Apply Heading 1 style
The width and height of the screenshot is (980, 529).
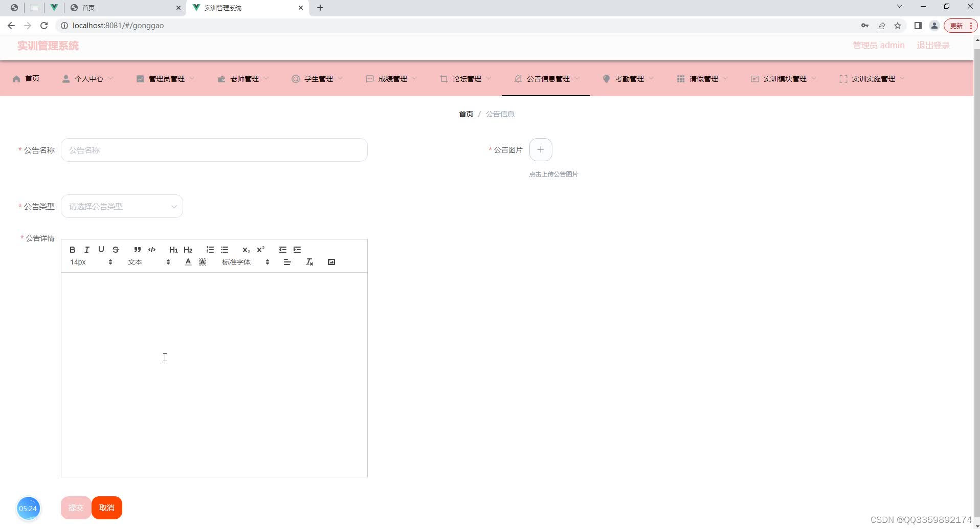(x=173, y=250)
